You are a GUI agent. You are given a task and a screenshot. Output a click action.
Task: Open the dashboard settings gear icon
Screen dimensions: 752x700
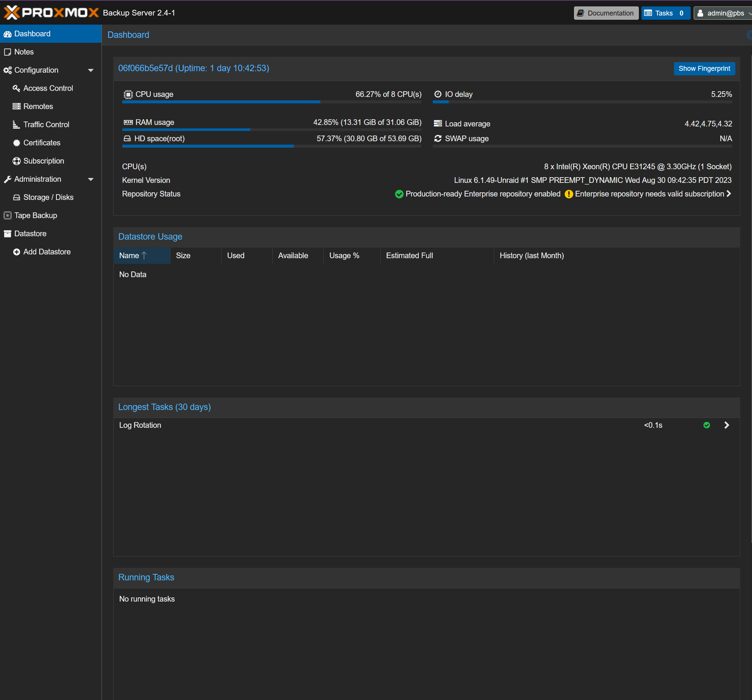[749, 35]
